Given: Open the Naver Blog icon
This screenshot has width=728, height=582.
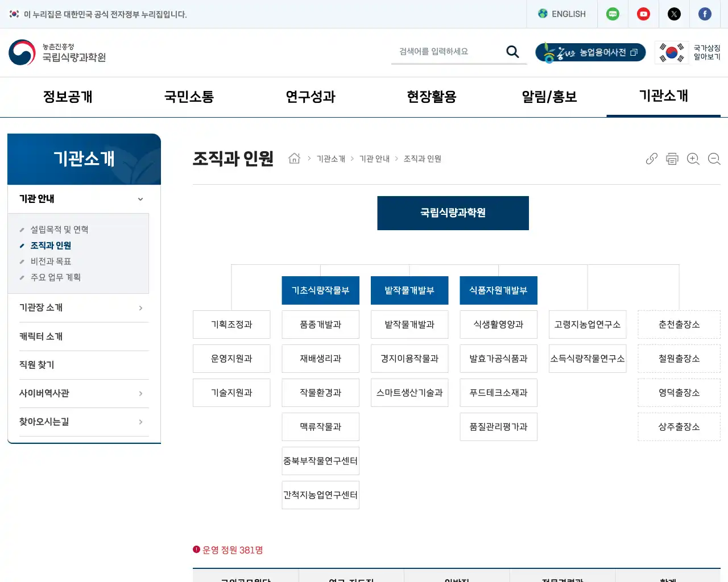Looking at the screenshot, I should (613, 14).
